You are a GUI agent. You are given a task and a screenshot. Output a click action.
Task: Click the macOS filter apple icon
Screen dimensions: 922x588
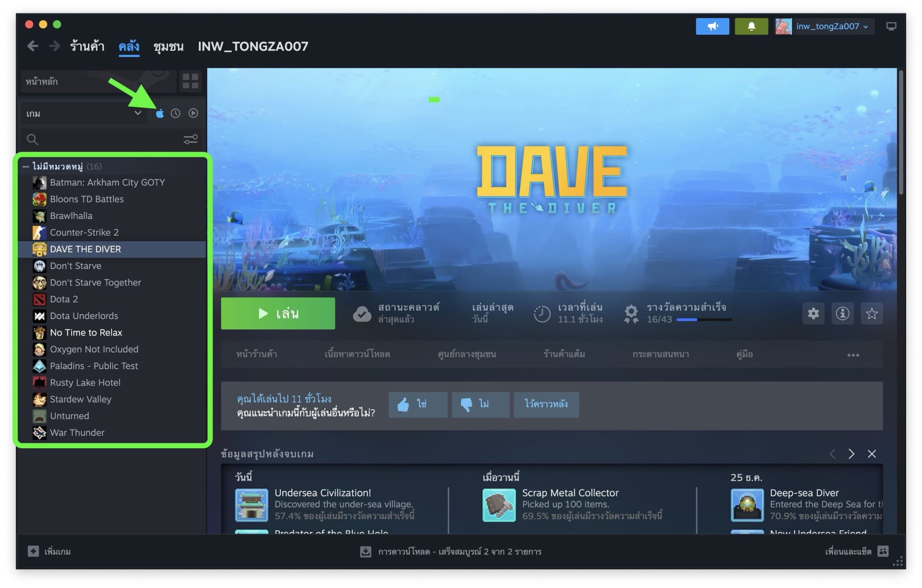click(x=160, y=113)
